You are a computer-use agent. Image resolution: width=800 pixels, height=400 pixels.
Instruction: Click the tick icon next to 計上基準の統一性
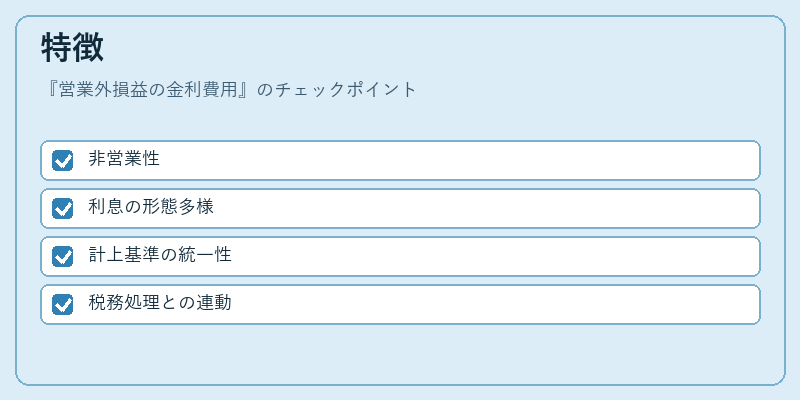(63, 257)
